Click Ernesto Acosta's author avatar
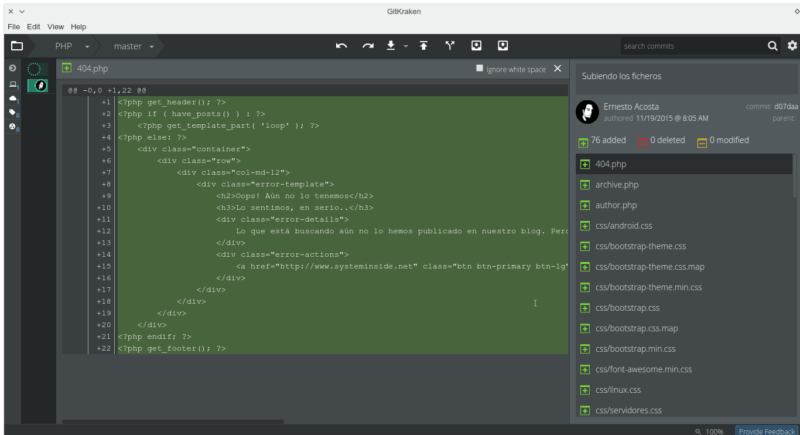Image resolution: width=800 pixels, height=435 pixels. [587, 112]
